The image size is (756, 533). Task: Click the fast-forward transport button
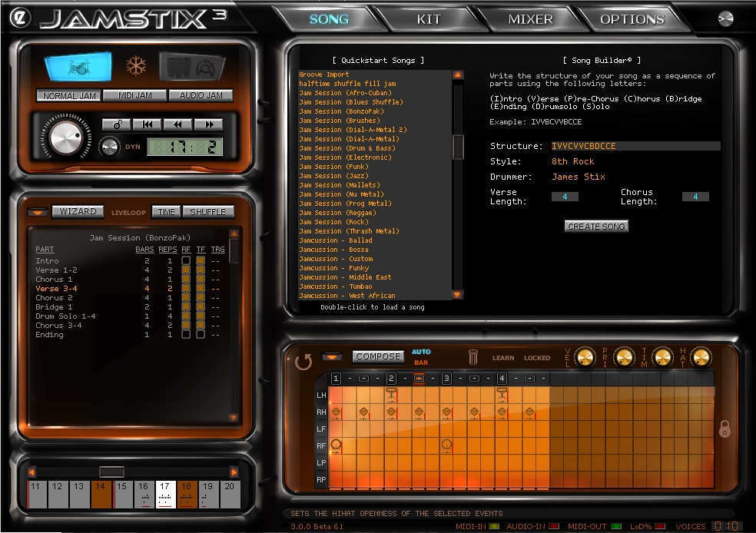point(208,124)
